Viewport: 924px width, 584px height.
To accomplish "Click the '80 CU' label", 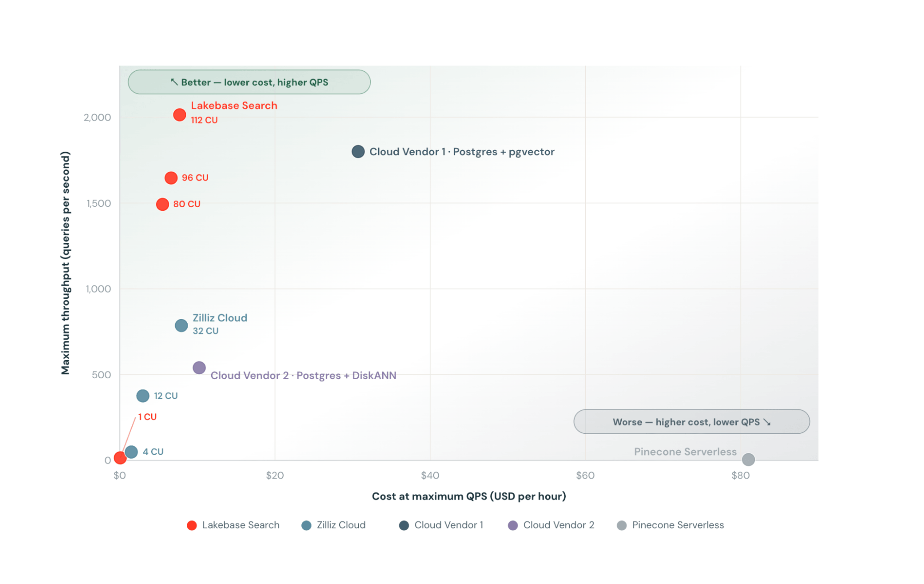I will click(x=187, y=204).
